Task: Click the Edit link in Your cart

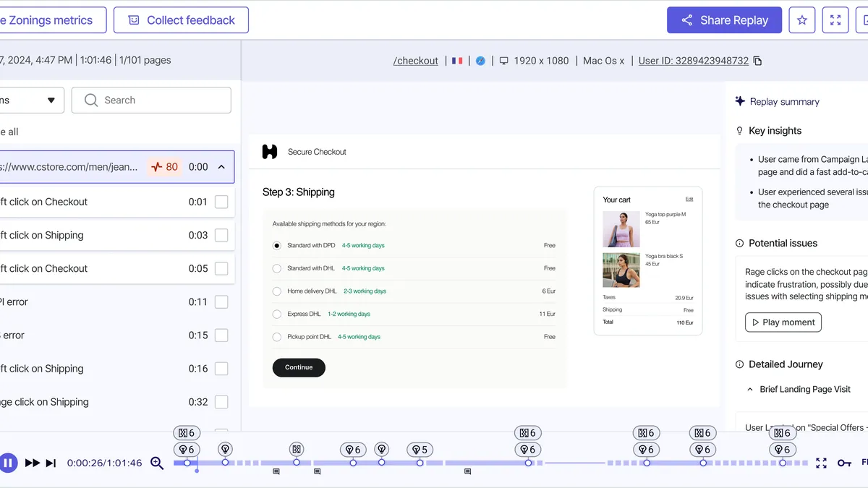Action: (x=689, y=200)
